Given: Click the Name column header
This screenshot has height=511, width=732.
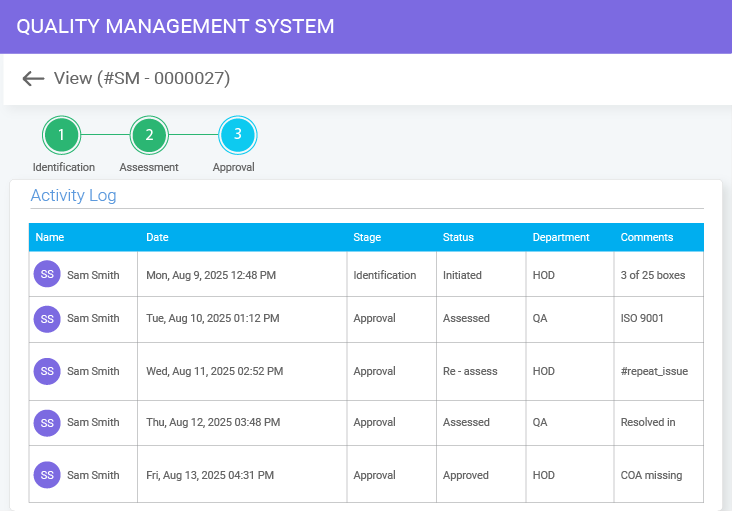Looking at the screenshot, I should tap(49, 237).
